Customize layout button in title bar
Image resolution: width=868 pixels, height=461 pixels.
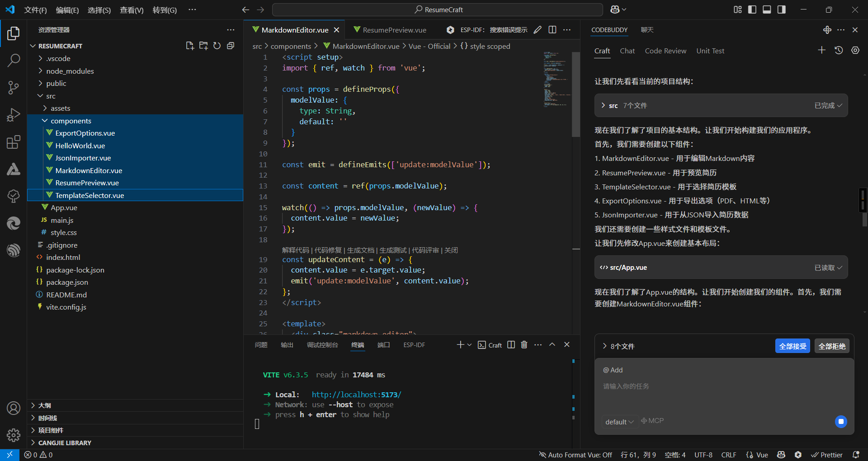point(738,9)
